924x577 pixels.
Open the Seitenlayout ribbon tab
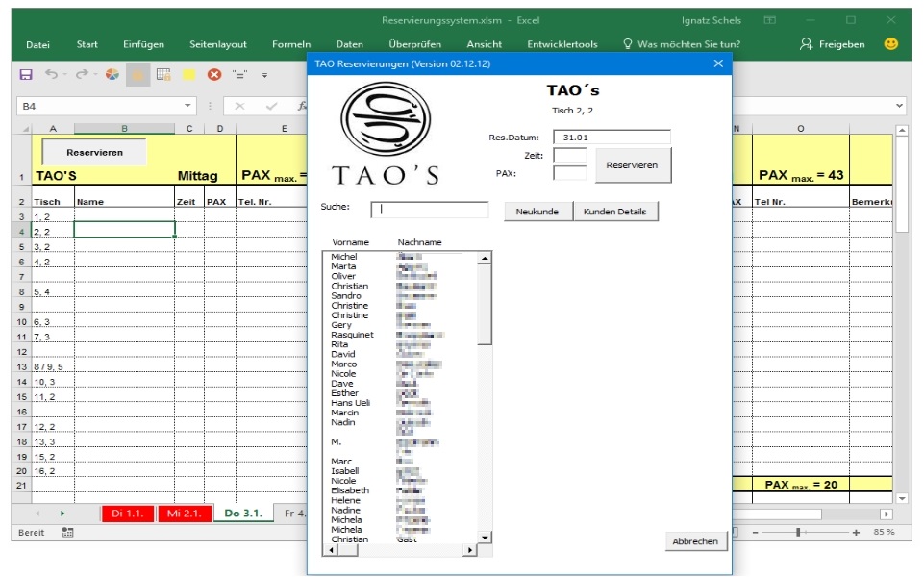point(218,44)
